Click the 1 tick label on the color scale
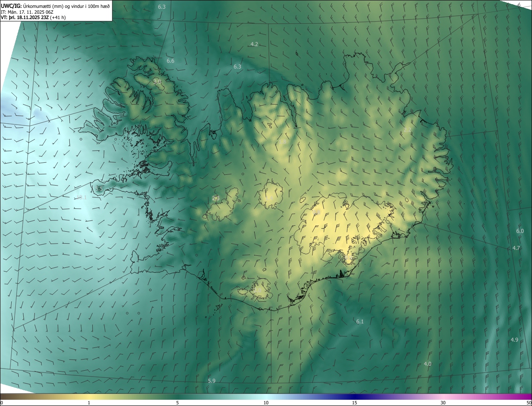This screenshot has height=406, width=532. (x=89, y=403)
